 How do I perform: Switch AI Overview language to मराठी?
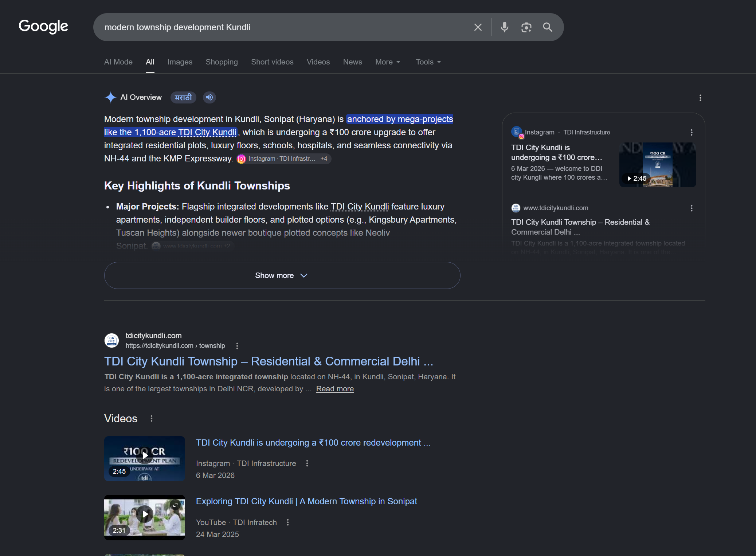click(183, 97)
